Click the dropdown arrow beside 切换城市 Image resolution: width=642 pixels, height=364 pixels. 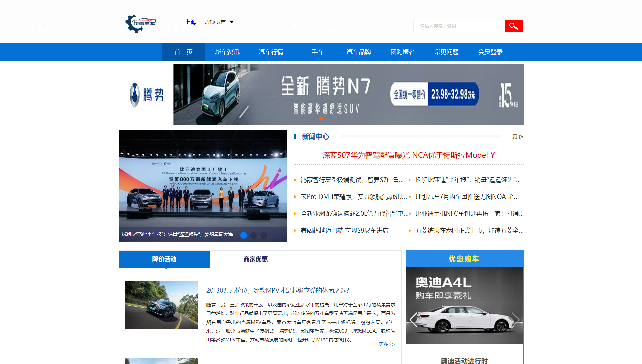click(x=232, y=22)
